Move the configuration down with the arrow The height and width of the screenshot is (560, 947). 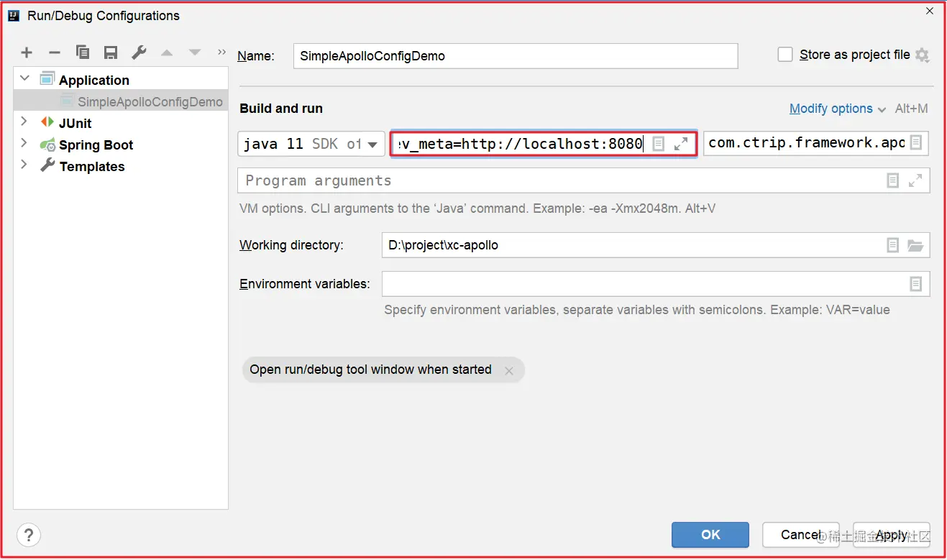194,52
